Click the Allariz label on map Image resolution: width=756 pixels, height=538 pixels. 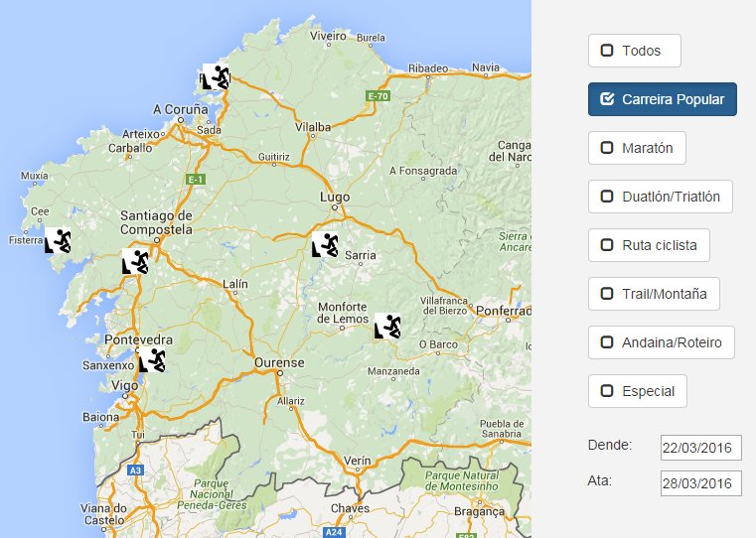(x=291, y=401)
